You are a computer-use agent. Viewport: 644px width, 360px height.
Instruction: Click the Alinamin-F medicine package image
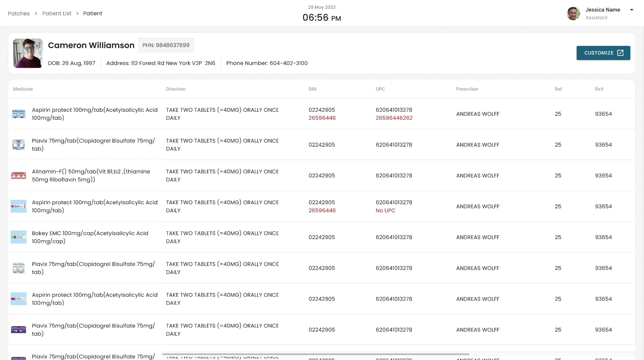[19, 176]
